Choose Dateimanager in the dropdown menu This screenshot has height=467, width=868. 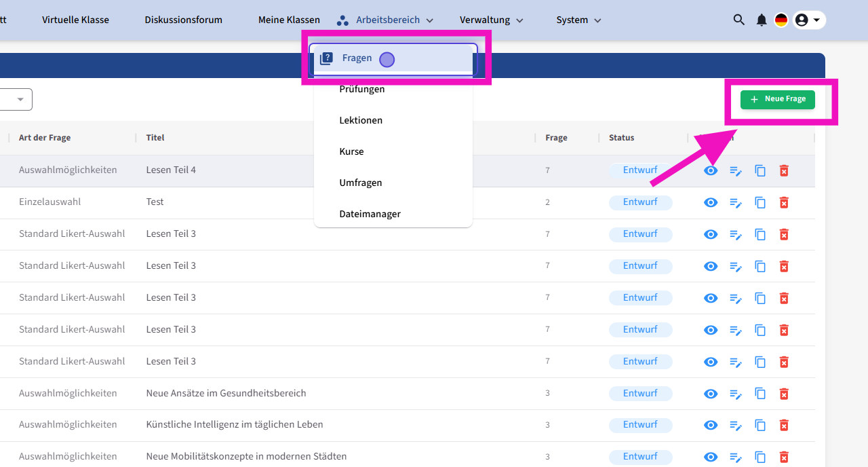(370, 214)
